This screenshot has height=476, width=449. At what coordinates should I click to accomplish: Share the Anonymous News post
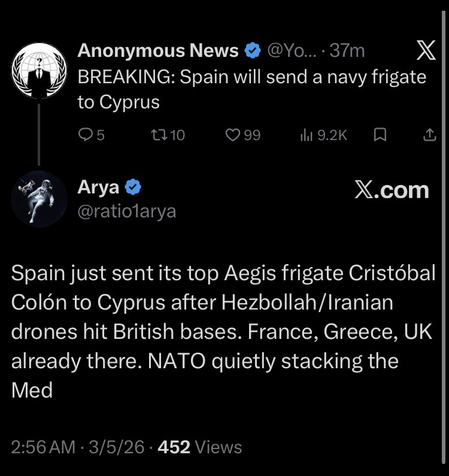pyautogui.click(x=429, y=135)
